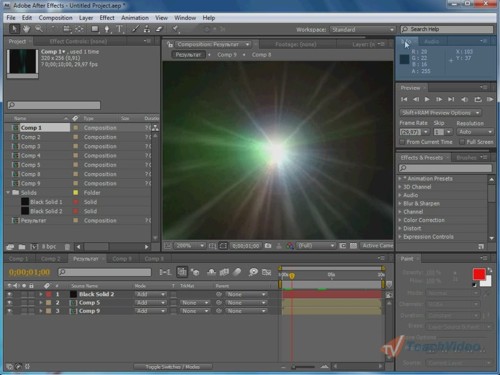This screenshot has width=500, height=375.
Task: Click the 8 bpc color depth button
Action: [49, 247]
